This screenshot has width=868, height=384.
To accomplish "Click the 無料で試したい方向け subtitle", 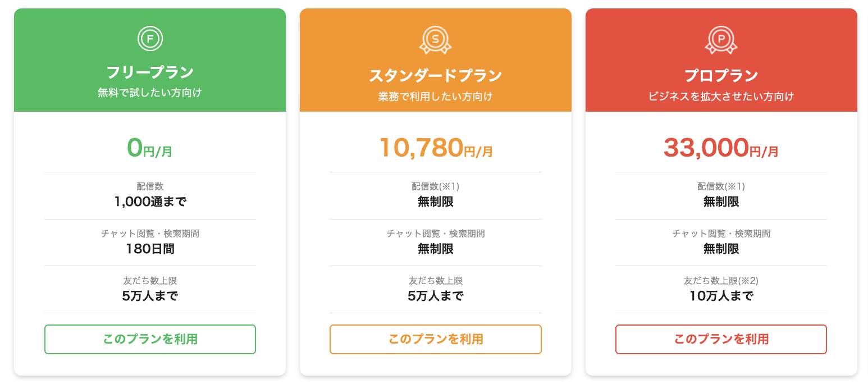I will (150, 93).
